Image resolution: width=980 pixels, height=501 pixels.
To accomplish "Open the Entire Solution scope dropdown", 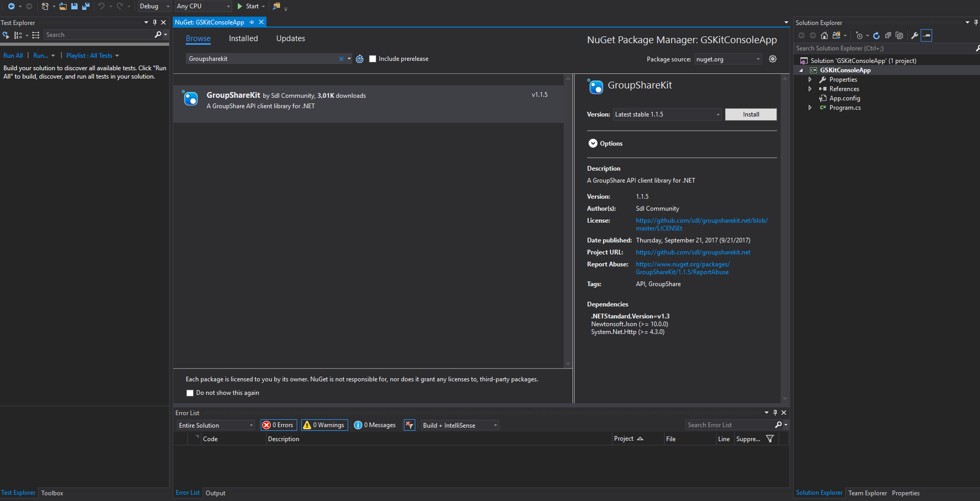I will [215, 425].
